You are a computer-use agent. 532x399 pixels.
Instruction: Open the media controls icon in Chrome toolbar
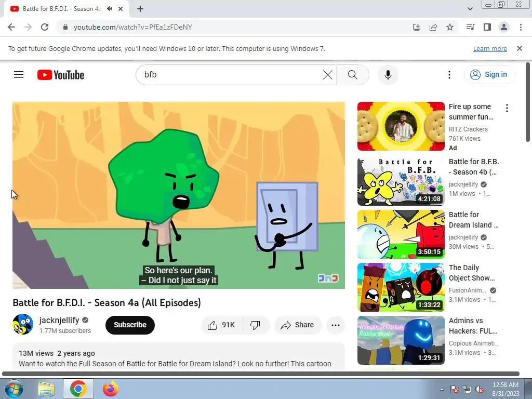click(x=471, y=27)
